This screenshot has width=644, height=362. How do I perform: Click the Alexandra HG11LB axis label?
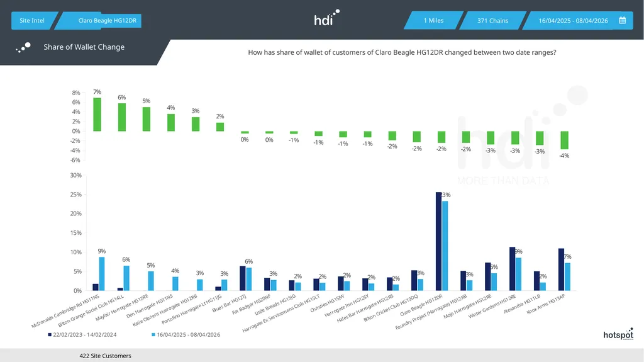pos(522,304)
